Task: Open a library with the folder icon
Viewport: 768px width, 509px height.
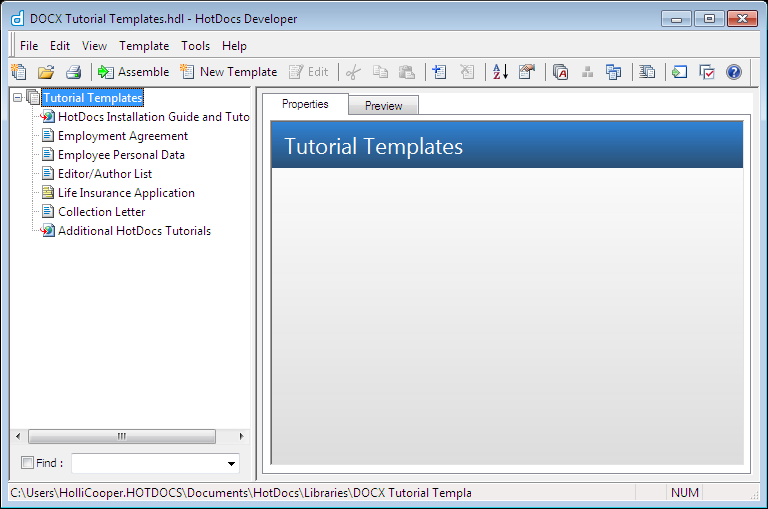Action: [46, 72]
